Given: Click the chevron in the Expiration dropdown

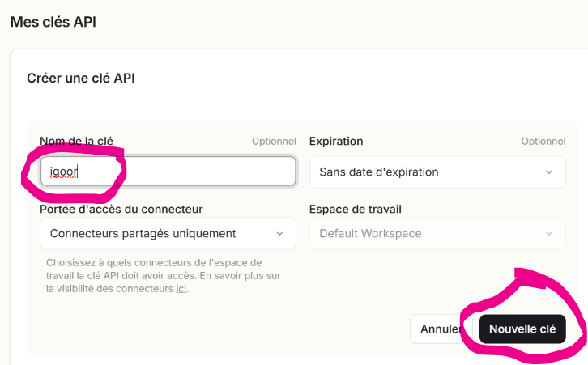Looking at the screenshot, I should point(549,172).
